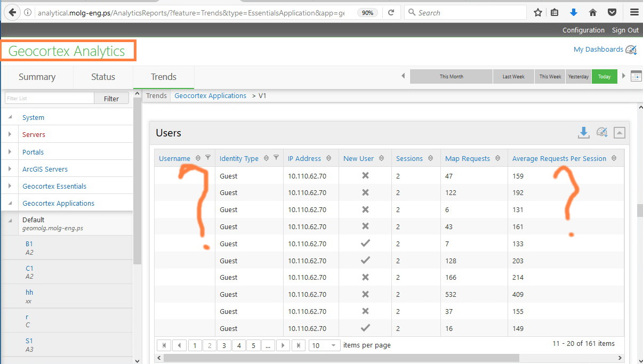
Task: Show bookmarks library icon
Action: click(x=554, y=12)
